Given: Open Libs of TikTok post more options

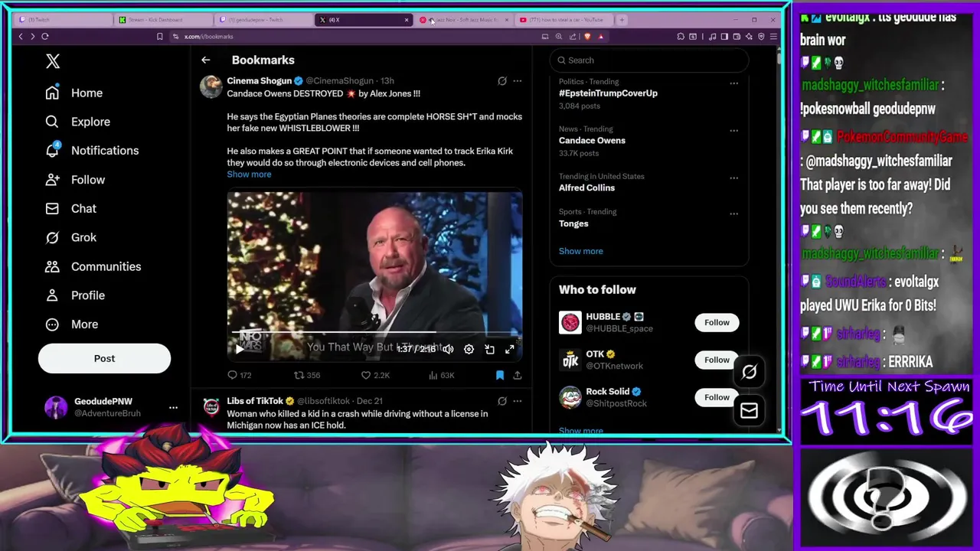Looking at the screenshot, I should click(518, 400).
